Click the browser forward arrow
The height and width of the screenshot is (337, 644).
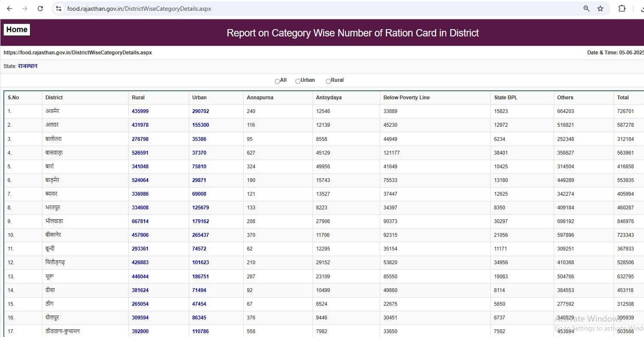25,9
